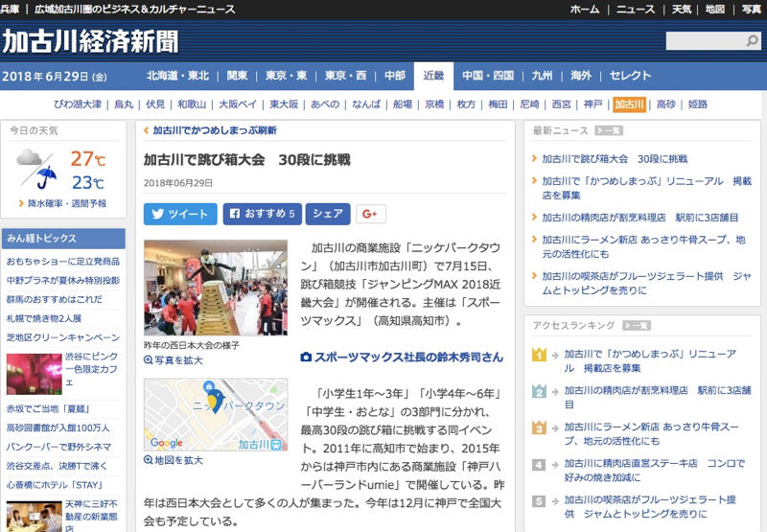
Task: Open the ホーム top menu link
Action: tap(585, 10)
